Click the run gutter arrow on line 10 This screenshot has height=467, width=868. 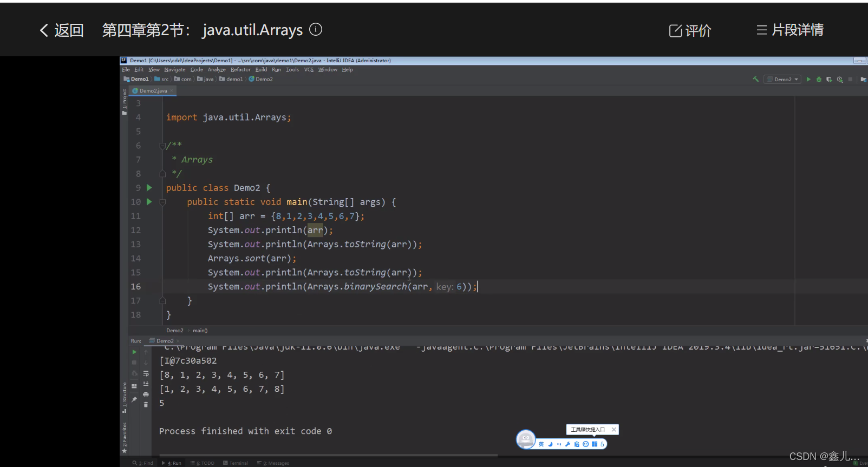click(x=149, y=202)
